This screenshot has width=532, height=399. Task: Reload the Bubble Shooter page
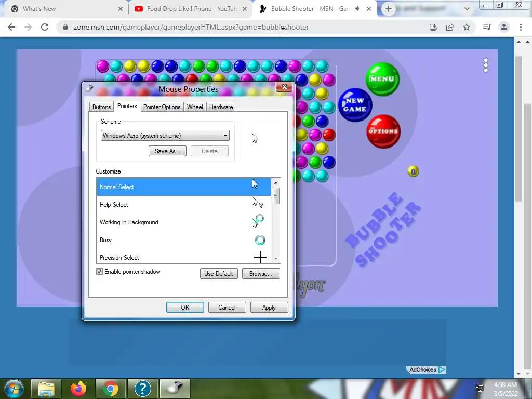coord(45,27)
